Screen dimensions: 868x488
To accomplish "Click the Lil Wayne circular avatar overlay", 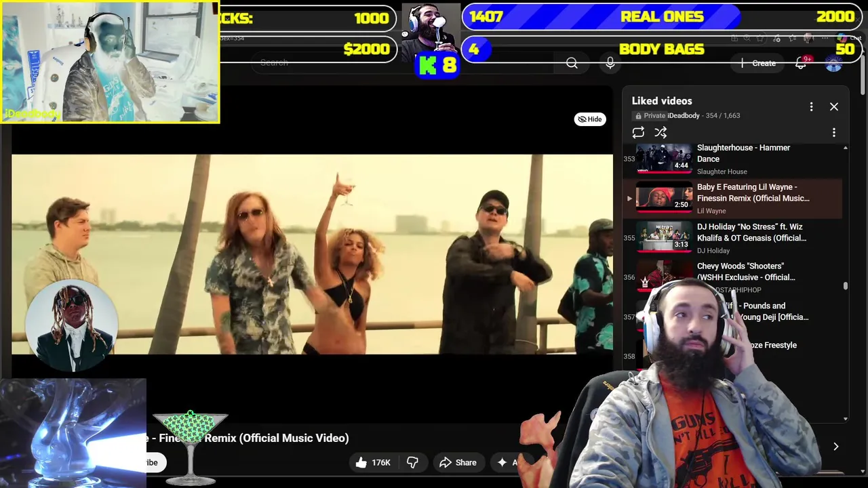I will (x=72, y=325).
